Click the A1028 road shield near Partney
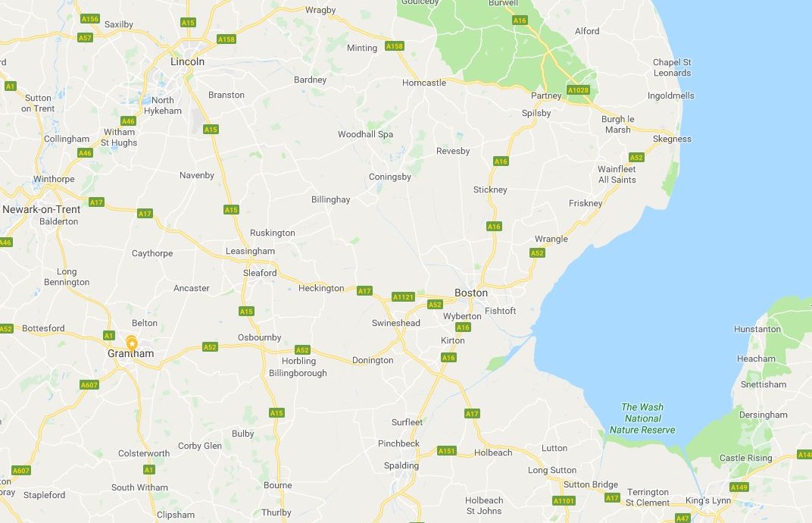 click(578, 90)
